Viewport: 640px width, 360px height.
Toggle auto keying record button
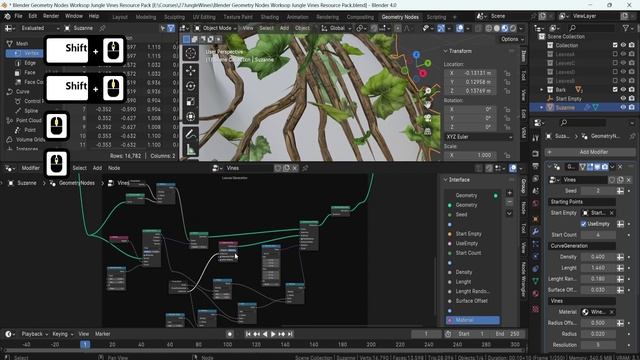[229, 334]
